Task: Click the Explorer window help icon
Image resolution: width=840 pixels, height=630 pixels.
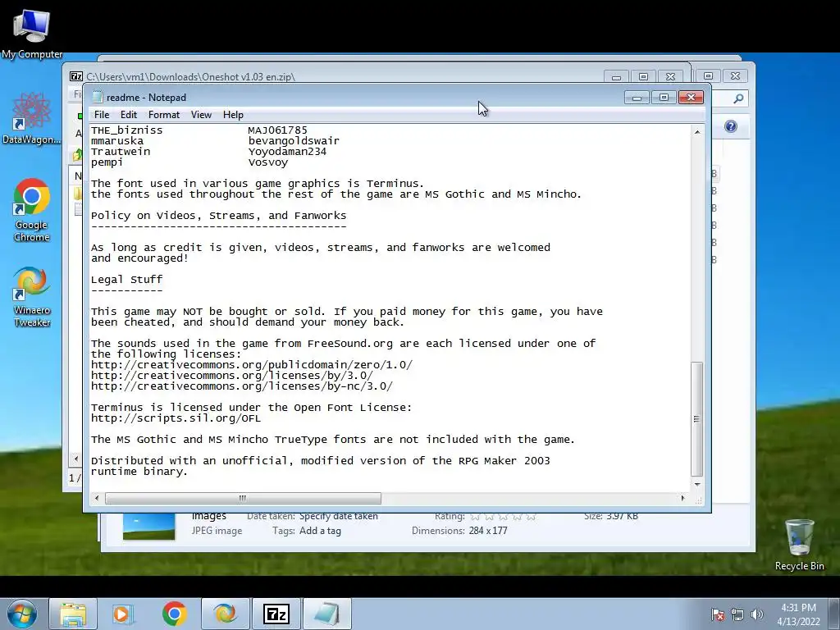Action: tap(731, 126)
